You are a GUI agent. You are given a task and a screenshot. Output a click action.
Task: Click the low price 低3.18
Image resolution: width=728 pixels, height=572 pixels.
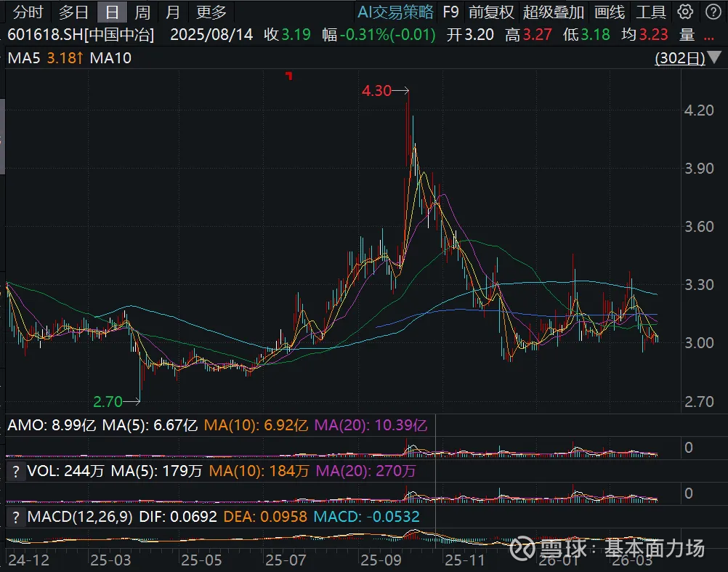coord(586,35)
